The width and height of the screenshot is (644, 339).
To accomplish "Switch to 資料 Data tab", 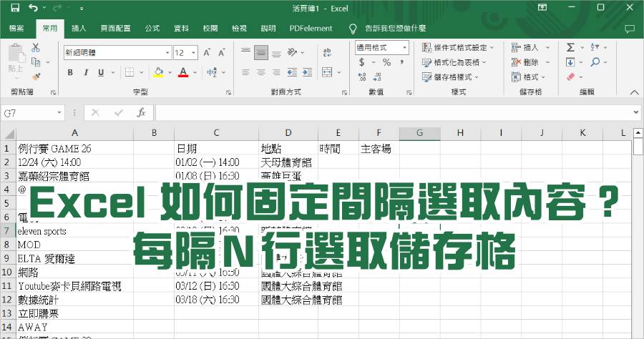I will [181, 29].
